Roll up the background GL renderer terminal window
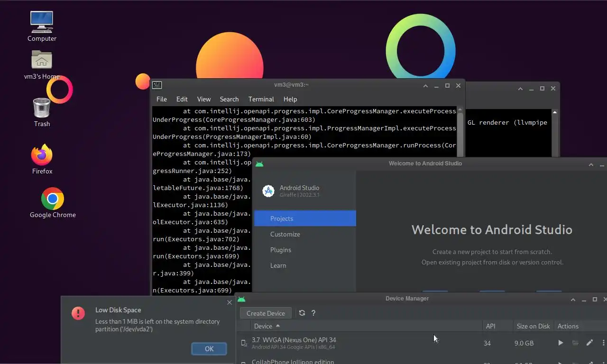Viewport: 607px width, 364px height. (x=520, y=89)
